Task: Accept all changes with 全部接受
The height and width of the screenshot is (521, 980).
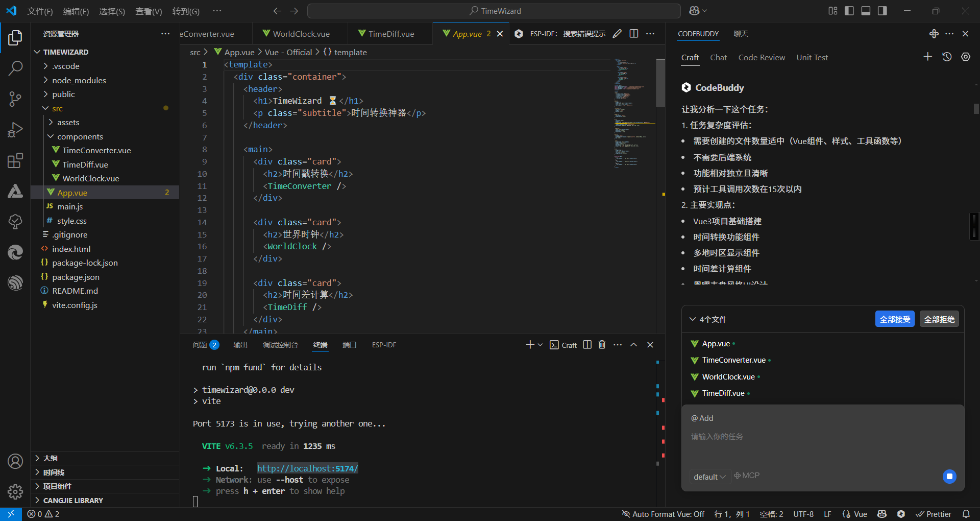Action: coord(895,319)
